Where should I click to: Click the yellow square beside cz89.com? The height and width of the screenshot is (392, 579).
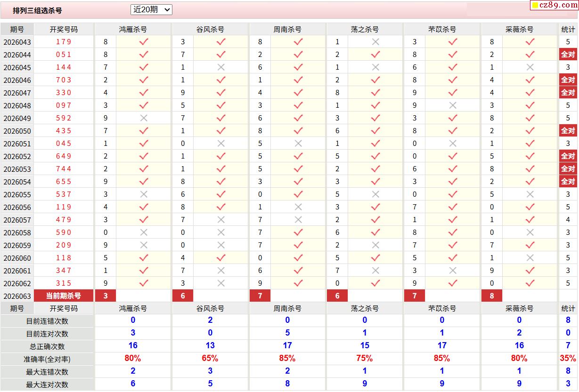535,6
